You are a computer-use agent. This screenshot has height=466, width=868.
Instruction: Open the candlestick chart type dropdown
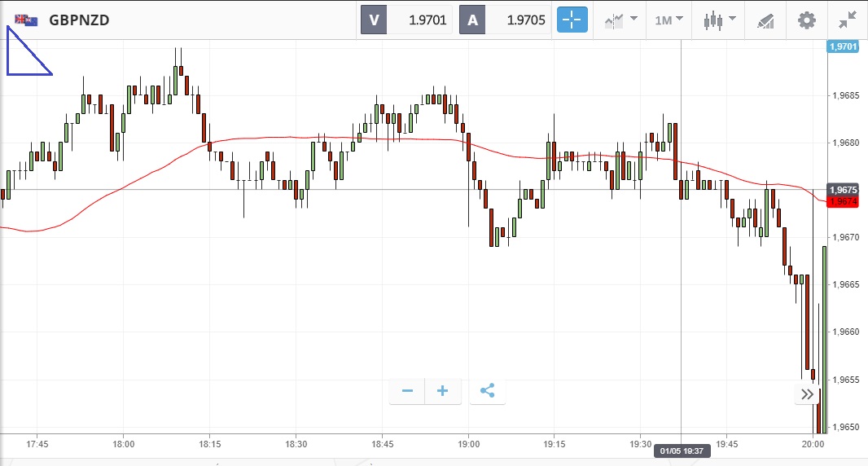coord(720,20)
